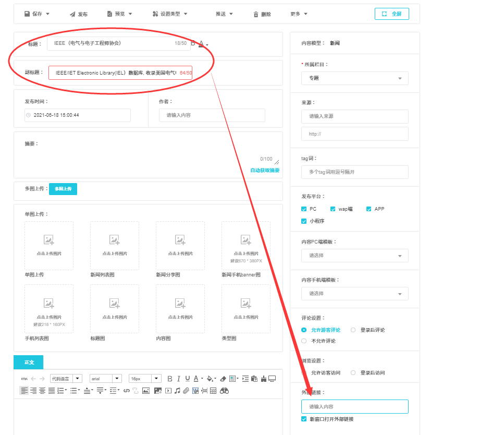Open the 内容手机端模板 dropdown
Image resolution: width=504 pixels, height=435 pixels.
coord(355,294)
